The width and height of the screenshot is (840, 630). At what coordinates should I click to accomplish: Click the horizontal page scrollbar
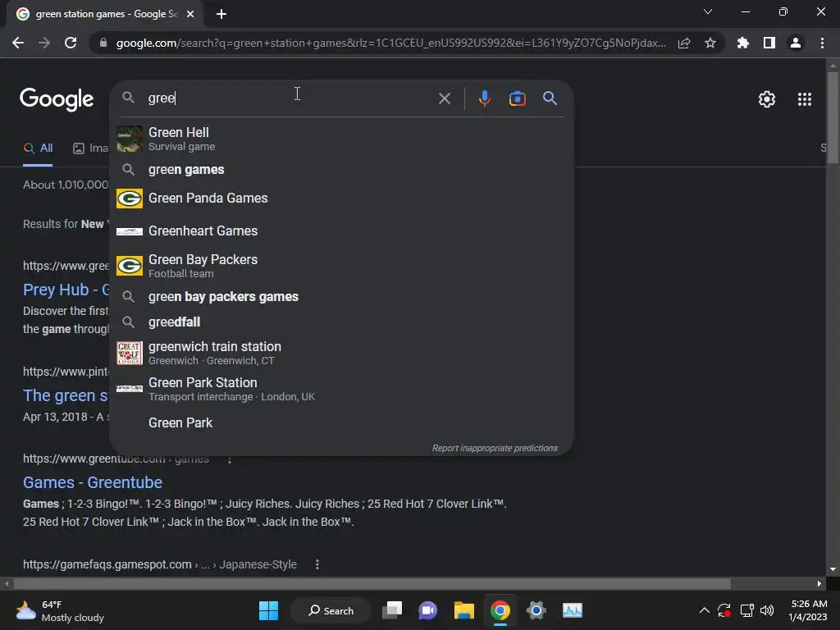(x=372, y=583)
